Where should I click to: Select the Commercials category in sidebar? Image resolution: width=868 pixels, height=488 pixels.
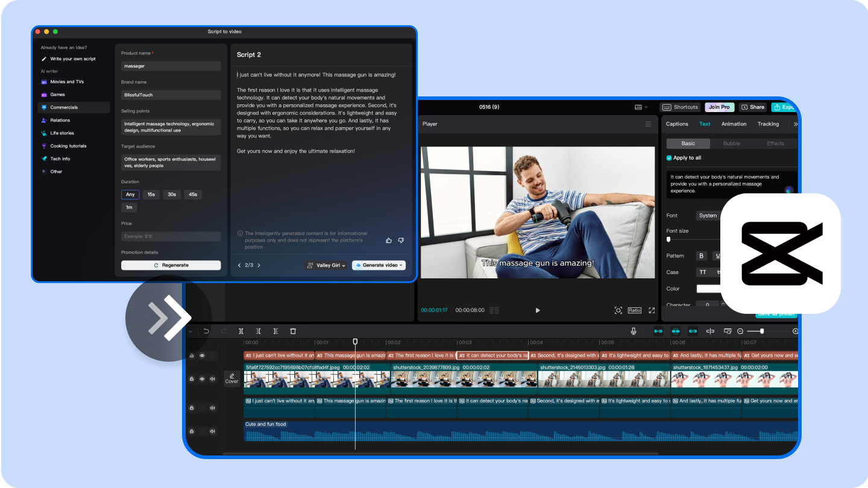[64, 107]
